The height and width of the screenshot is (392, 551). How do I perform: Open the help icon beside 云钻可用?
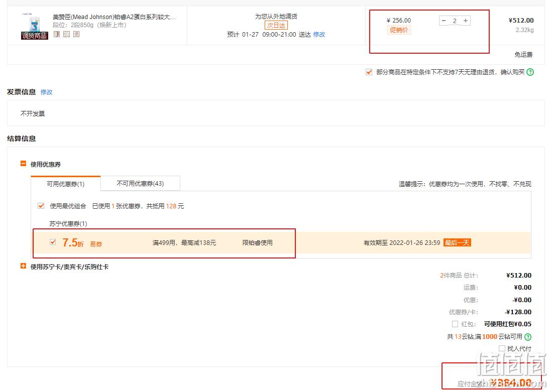tap(528, 337)
